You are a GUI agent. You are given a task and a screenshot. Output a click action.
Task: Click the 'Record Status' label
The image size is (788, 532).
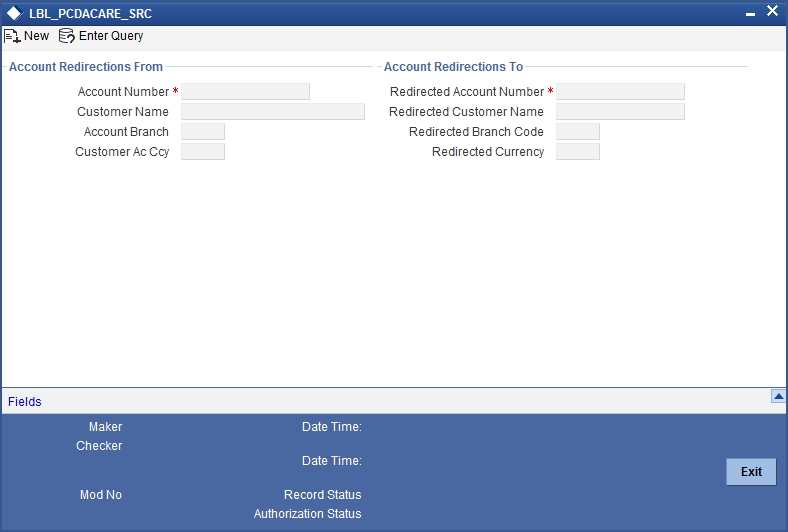(x=323, y=495)
